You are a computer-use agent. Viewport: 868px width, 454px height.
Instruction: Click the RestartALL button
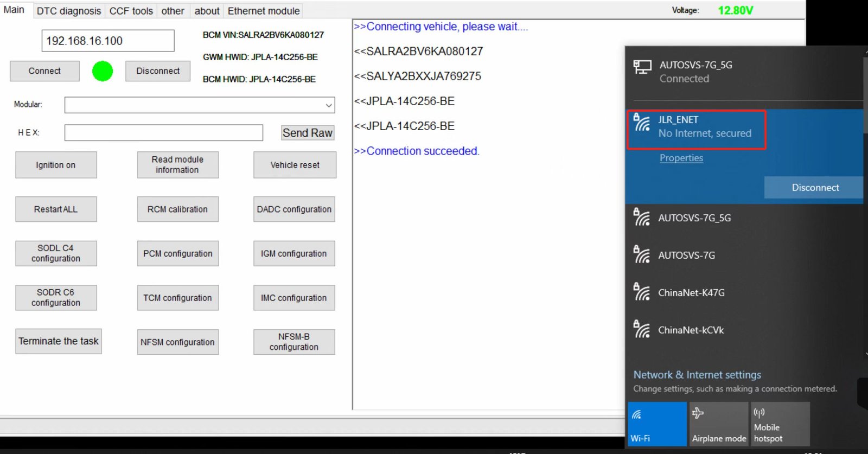tap(56, 209)
